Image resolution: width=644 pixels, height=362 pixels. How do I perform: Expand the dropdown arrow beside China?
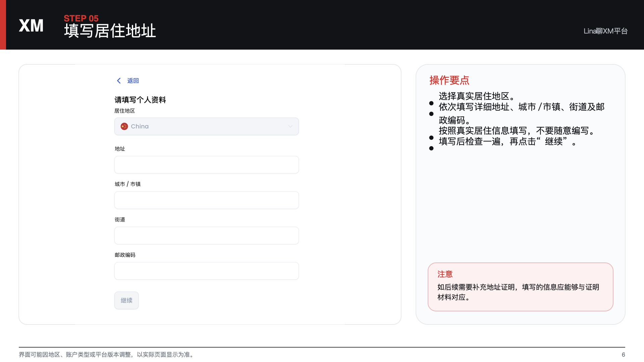point(290,126)
